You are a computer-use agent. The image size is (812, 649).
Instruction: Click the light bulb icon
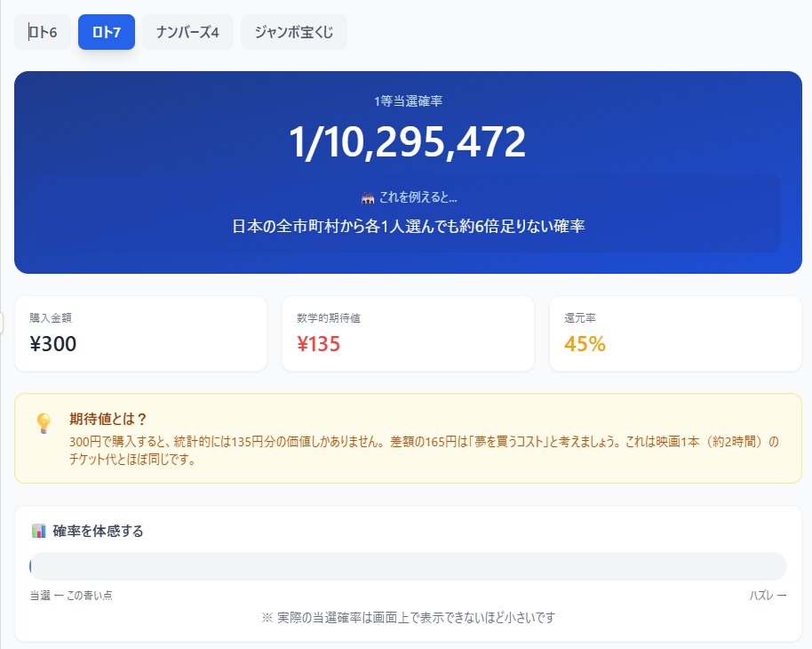click(x=44, y=423)
